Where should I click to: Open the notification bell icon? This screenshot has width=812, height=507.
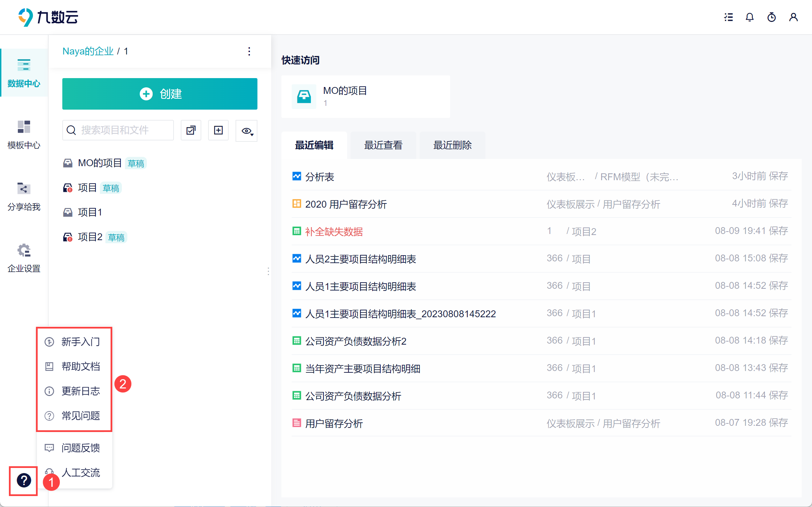pos(749,17)
